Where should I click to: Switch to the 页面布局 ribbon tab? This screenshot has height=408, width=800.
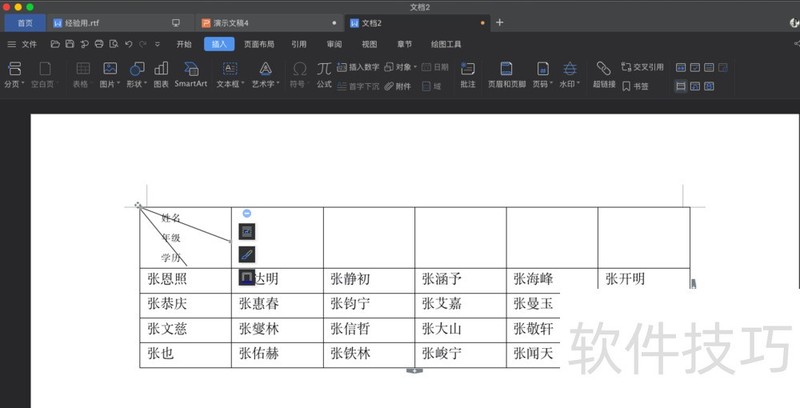click(260, 44)
